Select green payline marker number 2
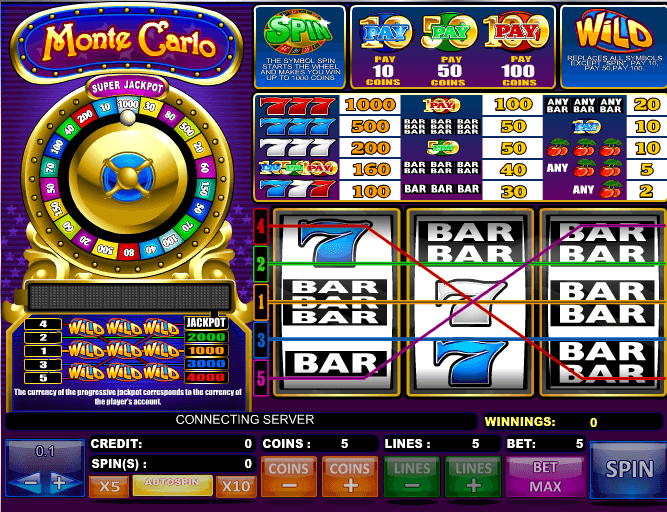The image size is (667, 512). pos(261,264)
